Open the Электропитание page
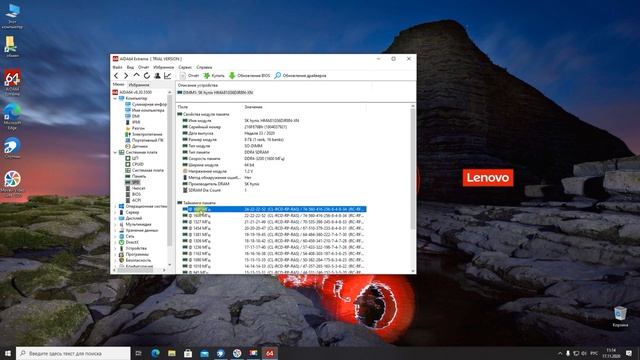This screenshot has width=640, height=360. 144,134
